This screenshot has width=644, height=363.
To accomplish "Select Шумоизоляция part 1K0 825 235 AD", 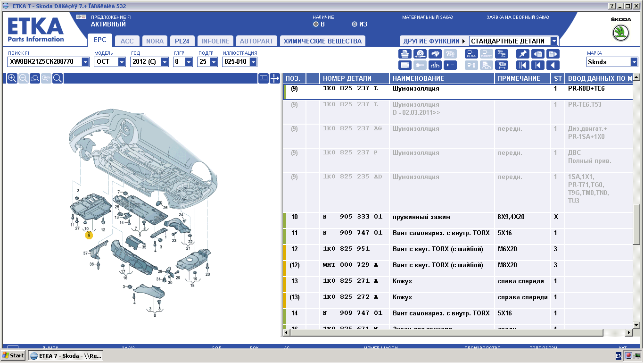I will pos(457,192).
